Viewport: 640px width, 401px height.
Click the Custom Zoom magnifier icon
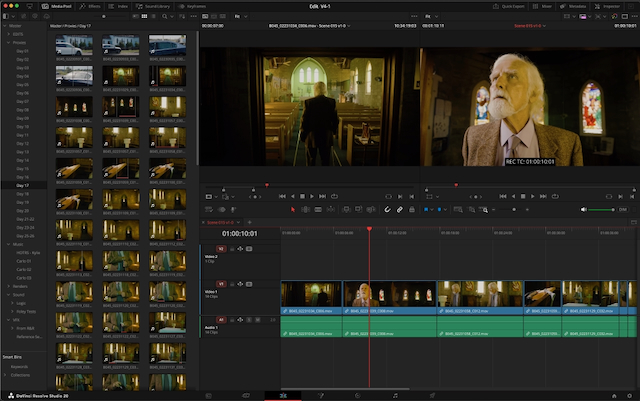tap(484, 209)
